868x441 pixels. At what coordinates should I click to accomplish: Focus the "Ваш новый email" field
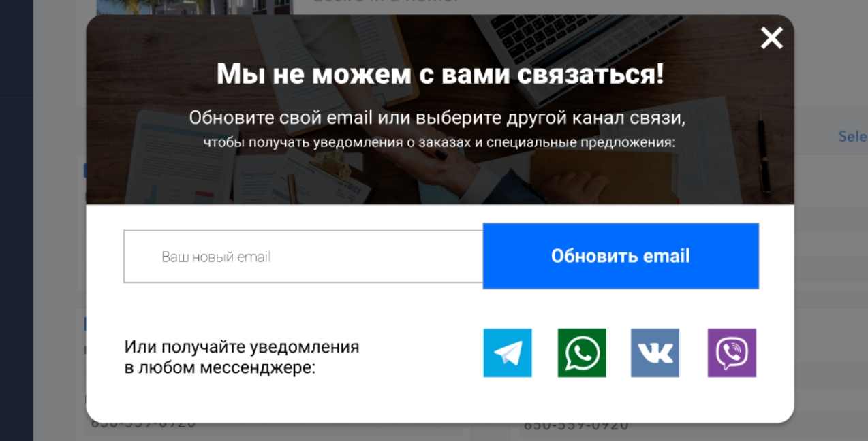303,257
